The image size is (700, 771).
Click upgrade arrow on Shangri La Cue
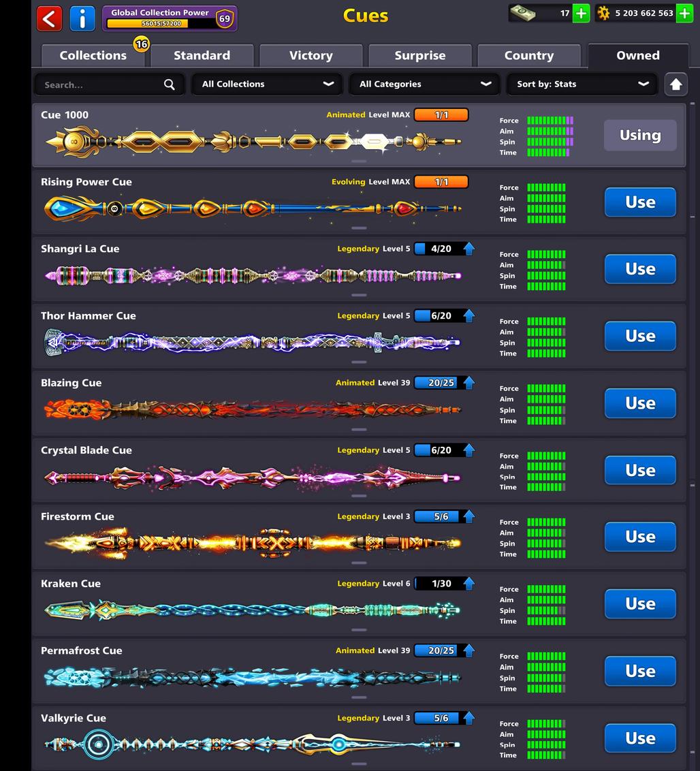point(469,249)
